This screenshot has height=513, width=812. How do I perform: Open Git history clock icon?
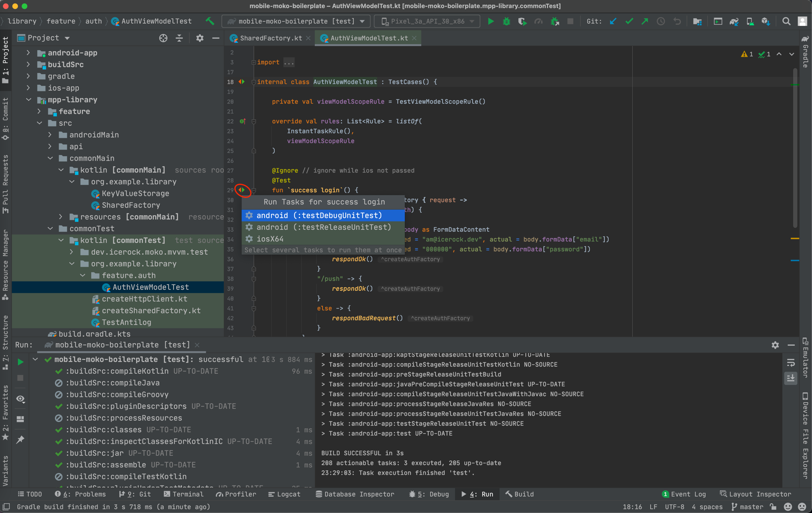pos(661,21)
